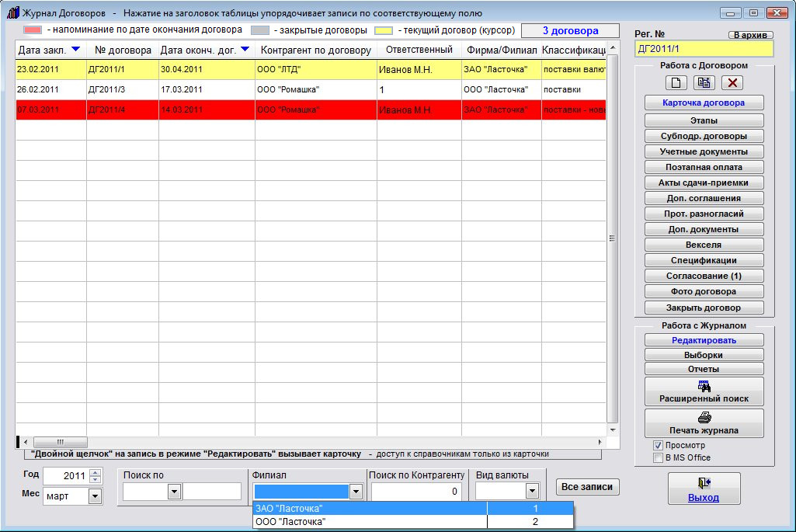Expand the Поиск по dropdown
Viewport: 796px width, 532px height.
click(x=174, y=491)
